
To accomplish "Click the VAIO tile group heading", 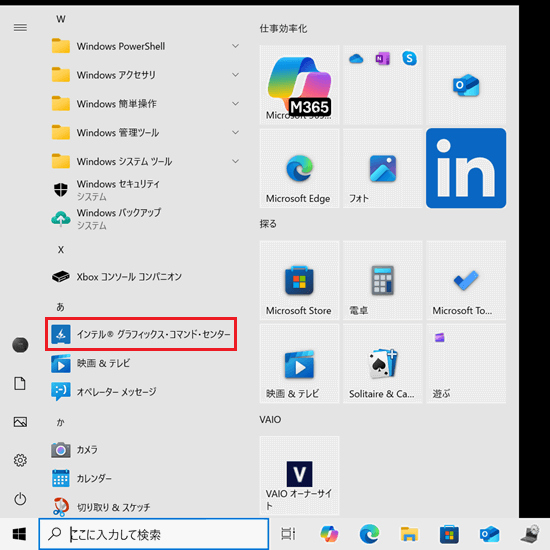I will (x=270, y=419).
